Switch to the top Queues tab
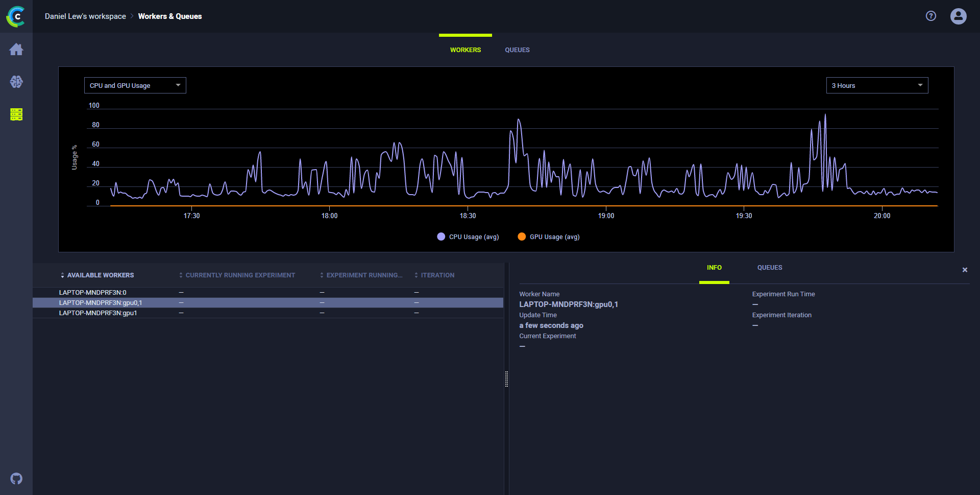The width and height of the screenshot is (980, 495). [x=517, y=50]
